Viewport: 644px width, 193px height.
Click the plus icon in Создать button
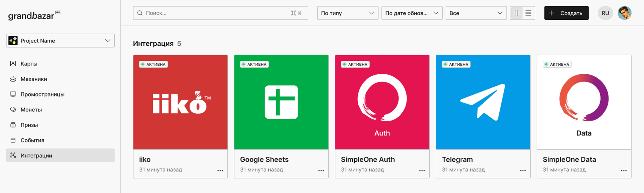tap(551, 13)
